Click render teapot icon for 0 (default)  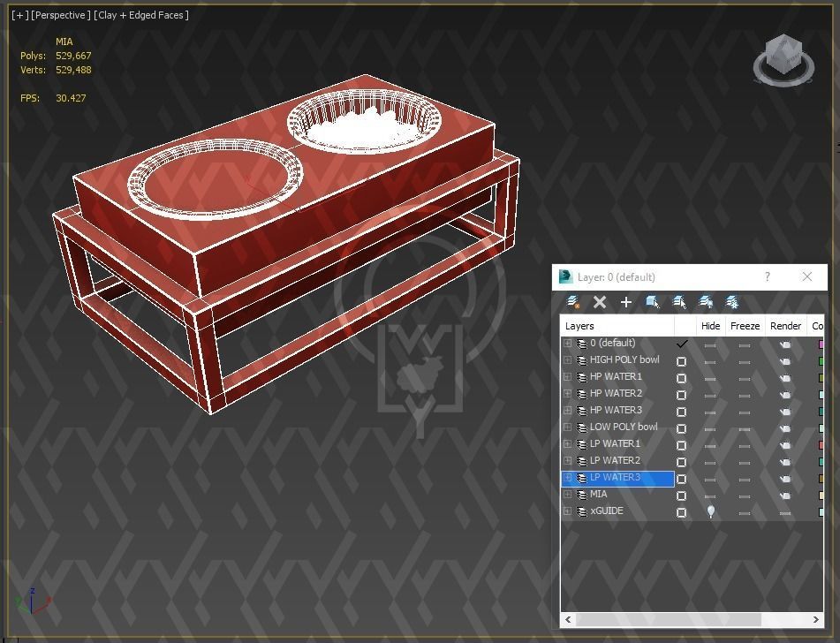tap(785, 344)
